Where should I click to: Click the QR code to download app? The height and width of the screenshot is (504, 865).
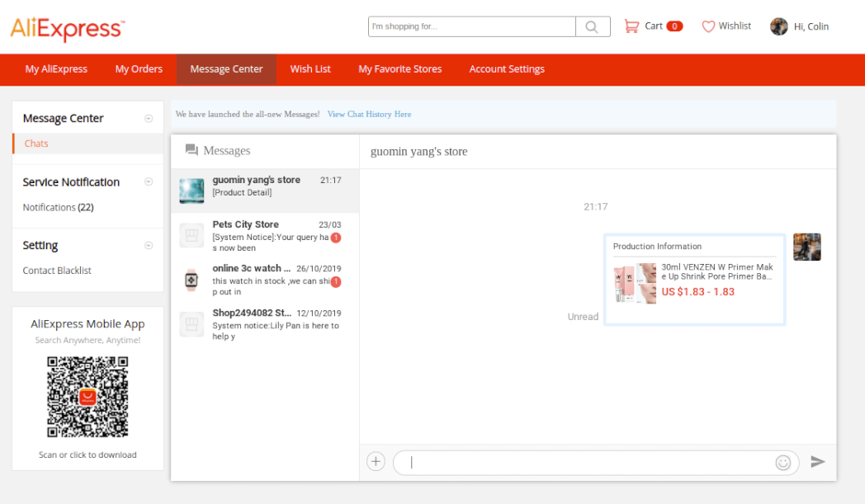[x=87, y=397]
